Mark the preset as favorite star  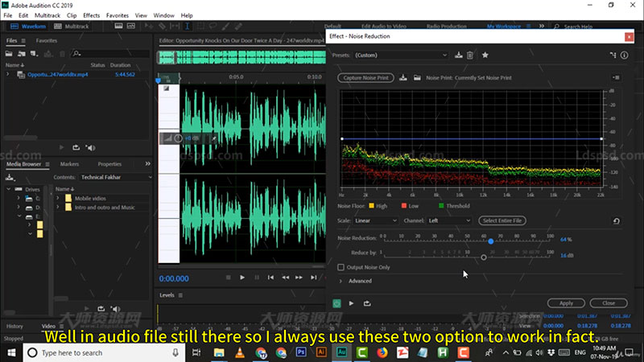pyautogui.click(x=485, y=55)
